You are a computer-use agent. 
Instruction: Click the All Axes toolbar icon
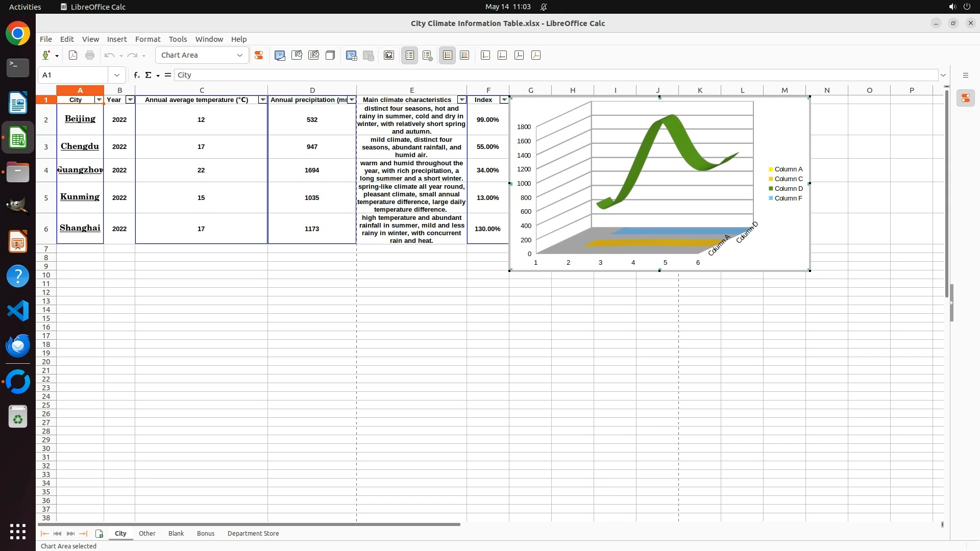coord(536,55)
